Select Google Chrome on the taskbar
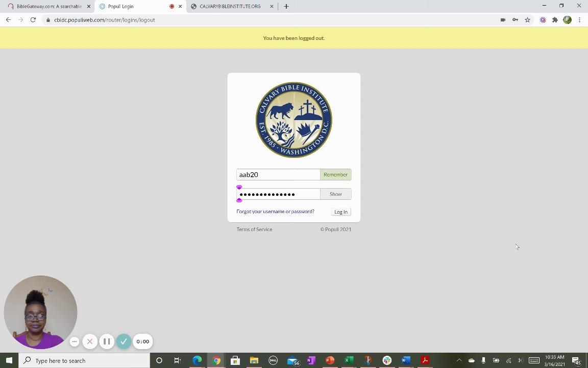 coord(216,360)
